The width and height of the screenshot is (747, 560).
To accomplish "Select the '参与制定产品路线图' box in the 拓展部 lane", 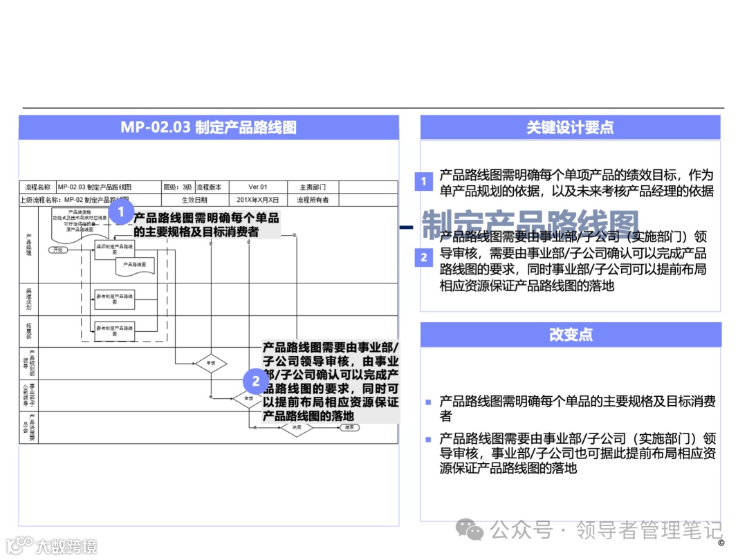I will click(114, 331).
